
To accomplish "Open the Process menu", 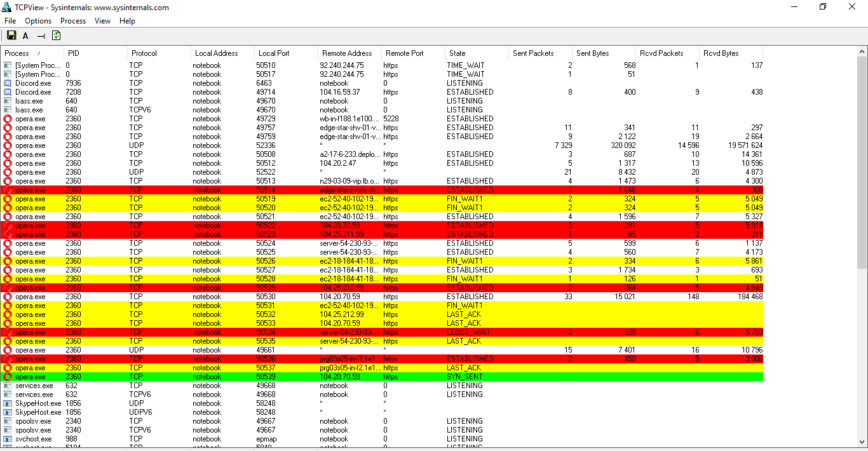I will pos(73,21).
